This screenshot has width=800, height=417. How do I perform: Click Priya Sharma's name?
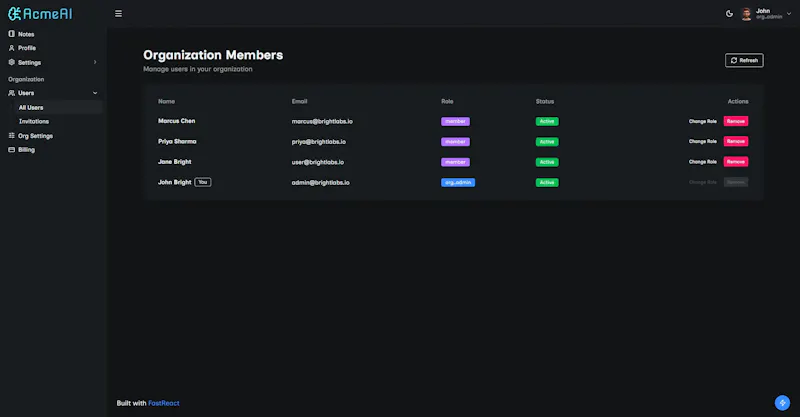pos(177,141)
